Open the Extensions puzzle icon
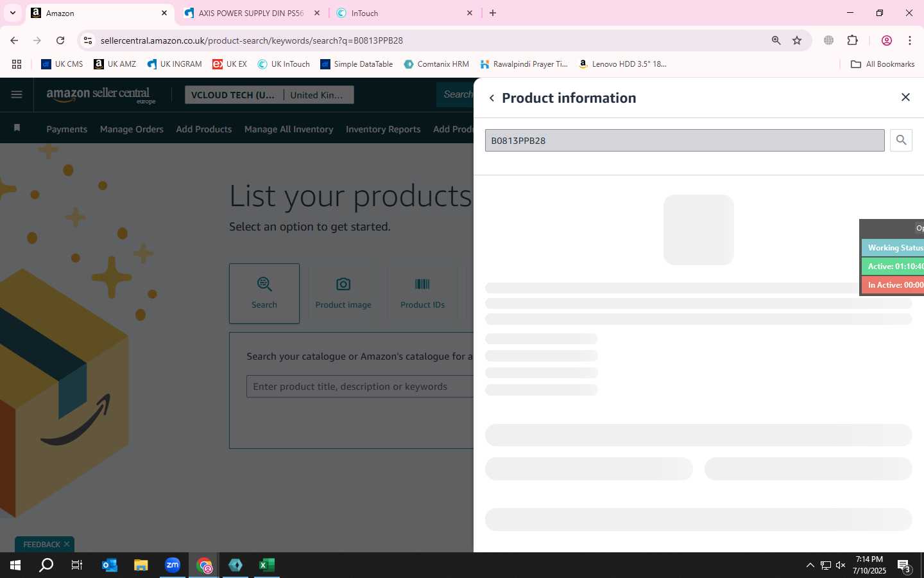The height and width of the screenshot is (578, 924). tap(852, 40)
